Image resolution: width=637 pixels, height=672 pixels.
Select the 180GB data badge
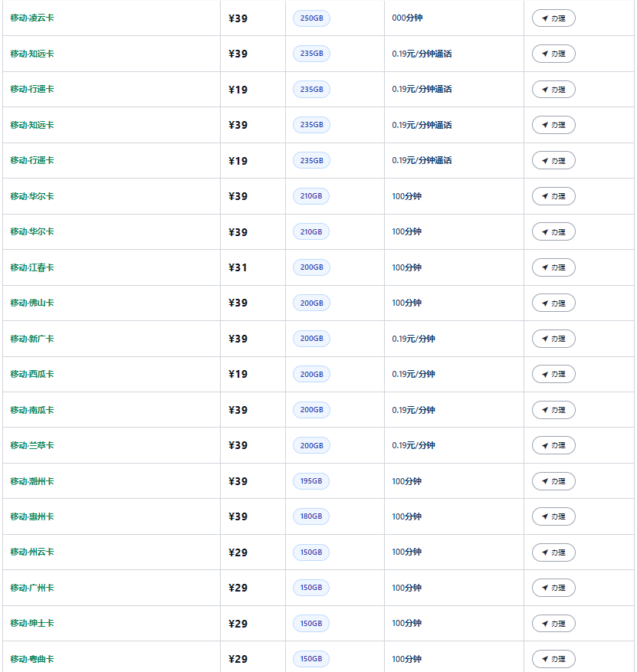[x=311, y=516]
